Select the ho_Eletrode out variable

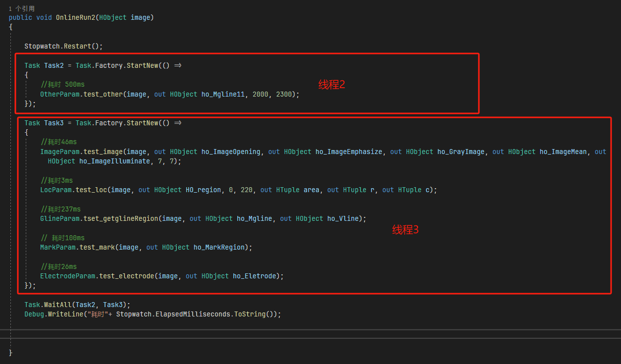pyautogui.click(x=255, y=276)
